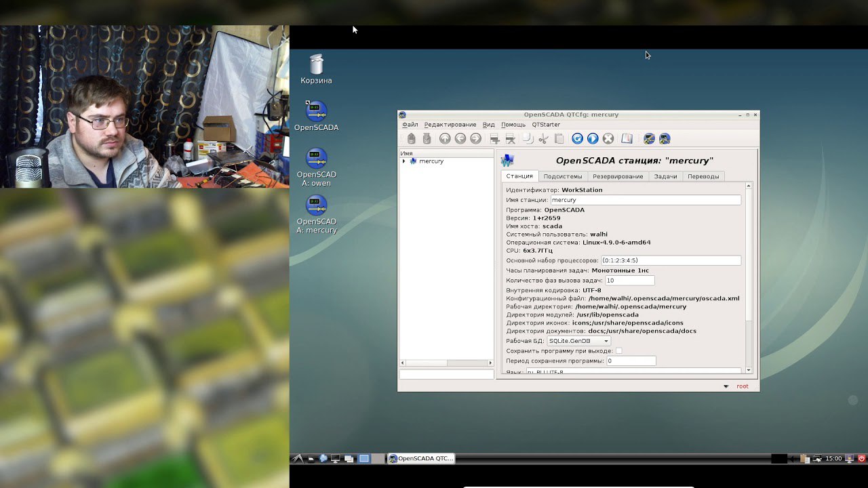
Task: Click the Имя column header in the tree
Action: click(x=446, y=153)
